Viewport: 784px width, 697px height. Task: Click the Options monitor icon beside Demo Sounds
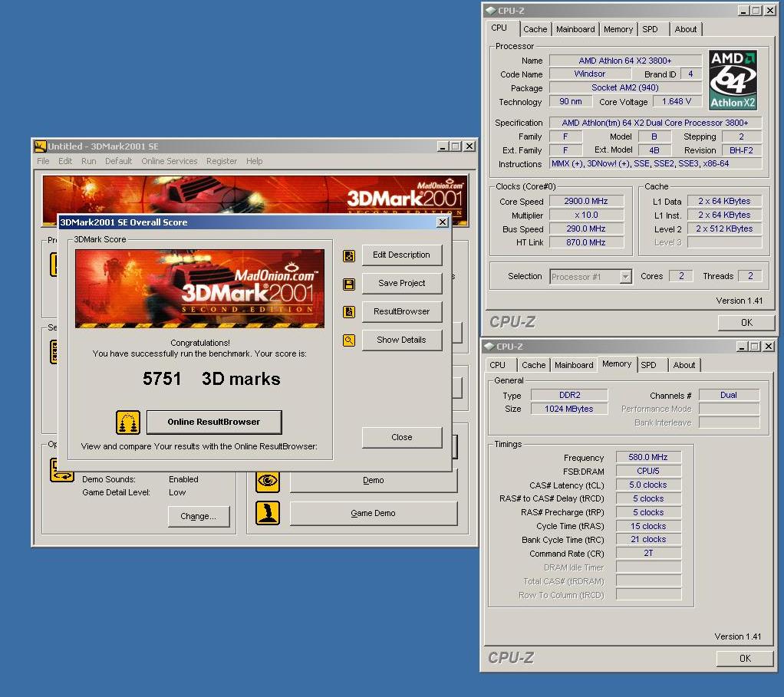tap(61, 471)
